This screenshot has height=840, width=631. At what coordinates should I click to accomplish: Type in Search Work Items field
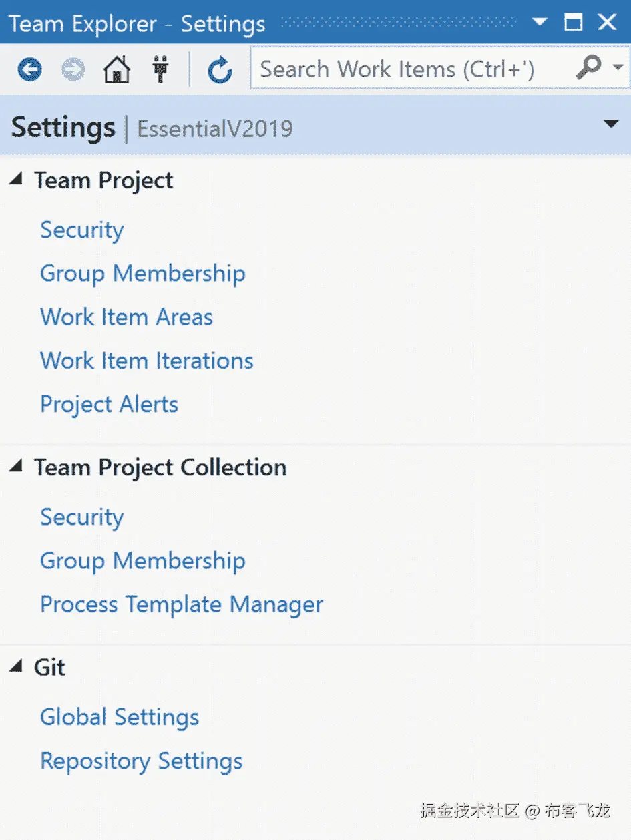[407, 69]
